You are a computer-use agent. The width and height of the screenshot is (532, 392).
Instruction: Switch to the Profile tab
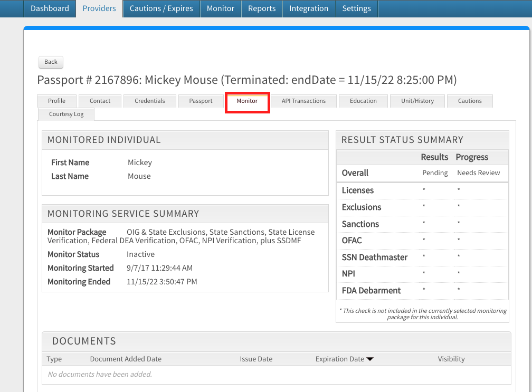[56, 101]
